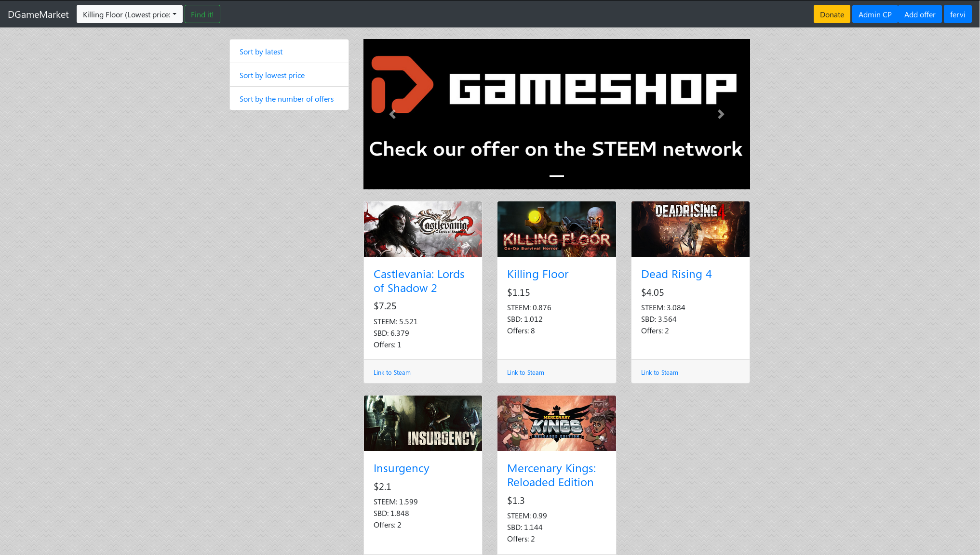Click the STEEM: 0.99 value
Viewport: 980px width, 555px height.
click(x=527, y=515)
